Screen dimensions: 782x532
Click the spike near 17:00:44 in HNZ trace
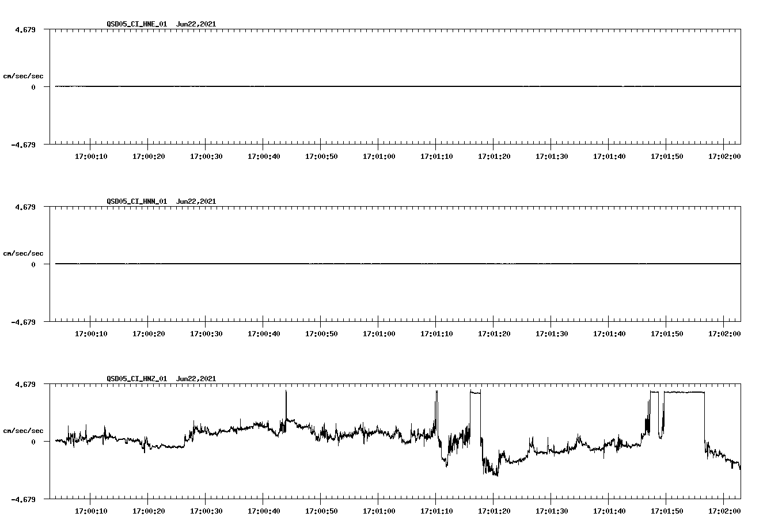click(x=286, y=406)
